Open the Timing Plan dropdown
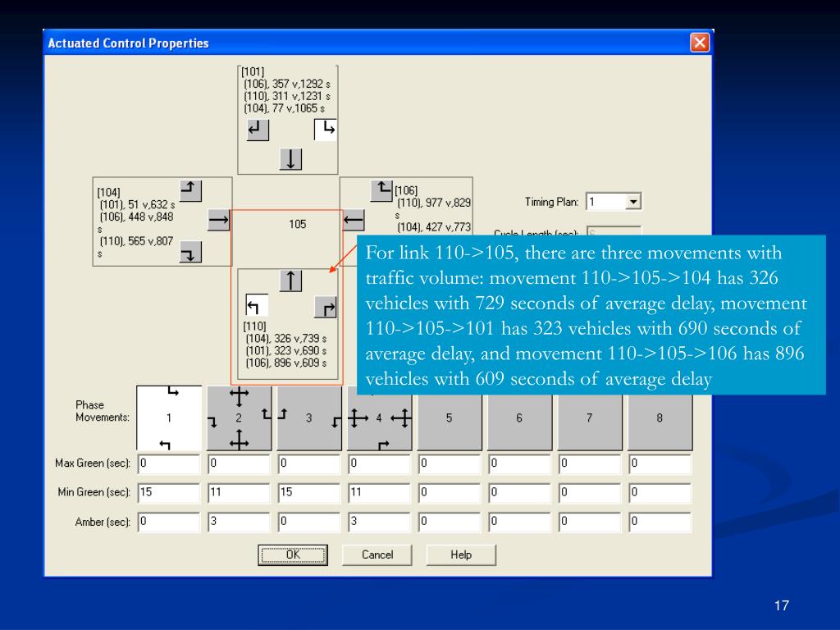 [633, 202]
